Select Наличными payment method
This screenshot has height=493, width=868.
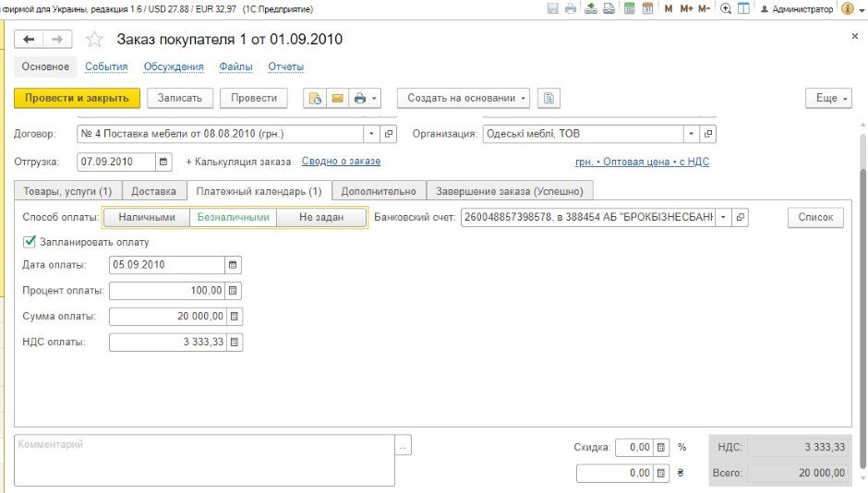point(146,218)
